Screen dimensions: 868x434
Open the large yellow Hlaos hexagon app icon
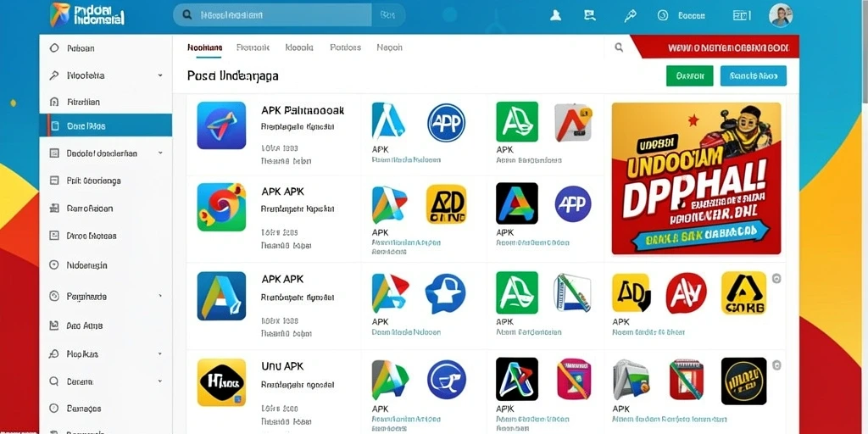[x=221, y=382]
